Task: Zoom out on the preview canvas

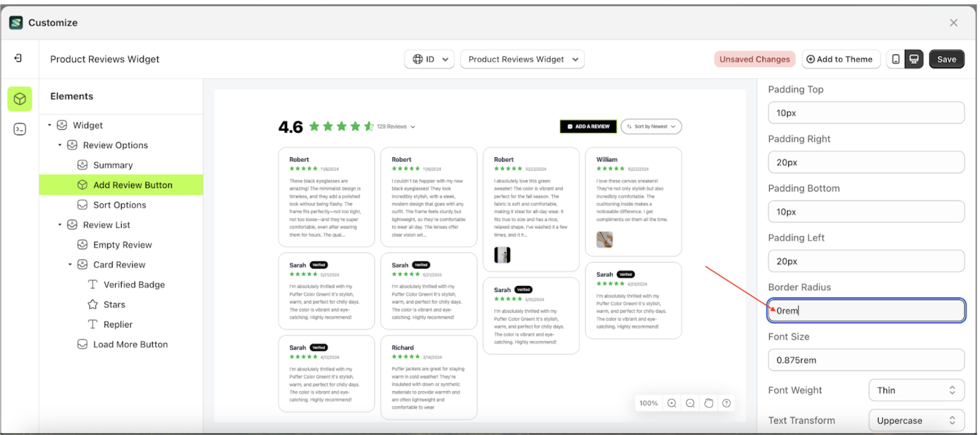Action: point(690,403)
